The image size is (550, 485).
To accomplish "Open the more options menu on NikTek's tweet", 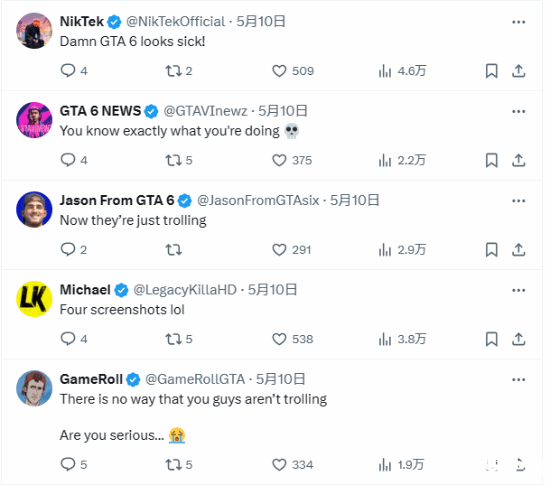I will [x=518, y=22].
